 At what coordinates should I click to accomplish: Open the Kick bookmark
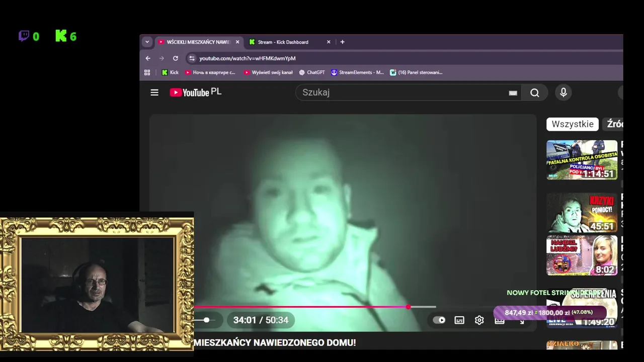tap(170, 72)
